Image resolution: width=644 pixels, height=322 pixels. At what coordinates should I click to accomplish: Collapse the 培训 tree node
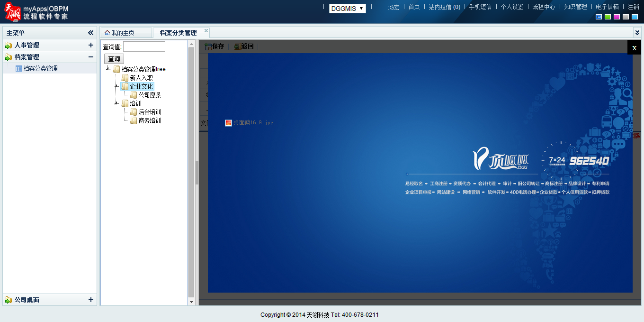[116, 103]
